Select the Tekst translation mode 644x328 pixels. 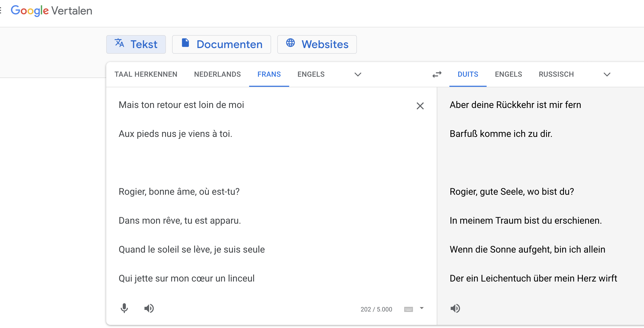point(136,44)
